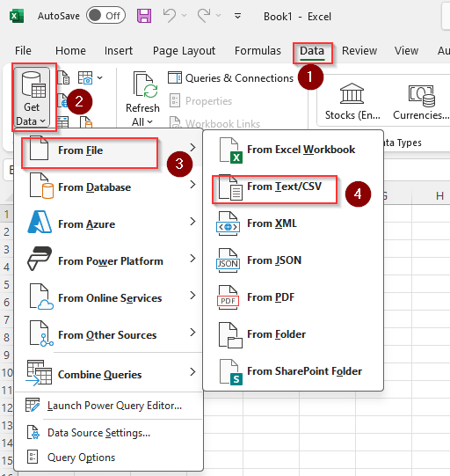This screenshot has height=476, width=450.
Task: Switch to the Home tab
Action: (70, 51)
